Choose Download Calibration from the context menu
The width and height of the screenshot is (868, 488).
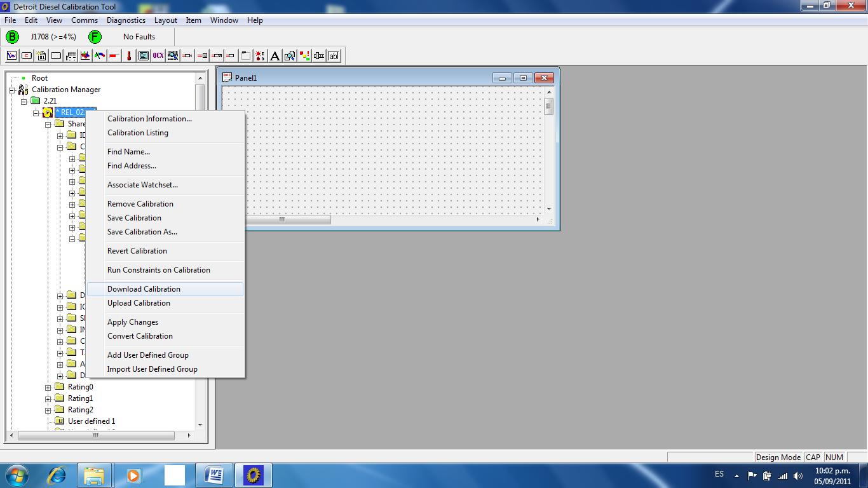(165, 289)
